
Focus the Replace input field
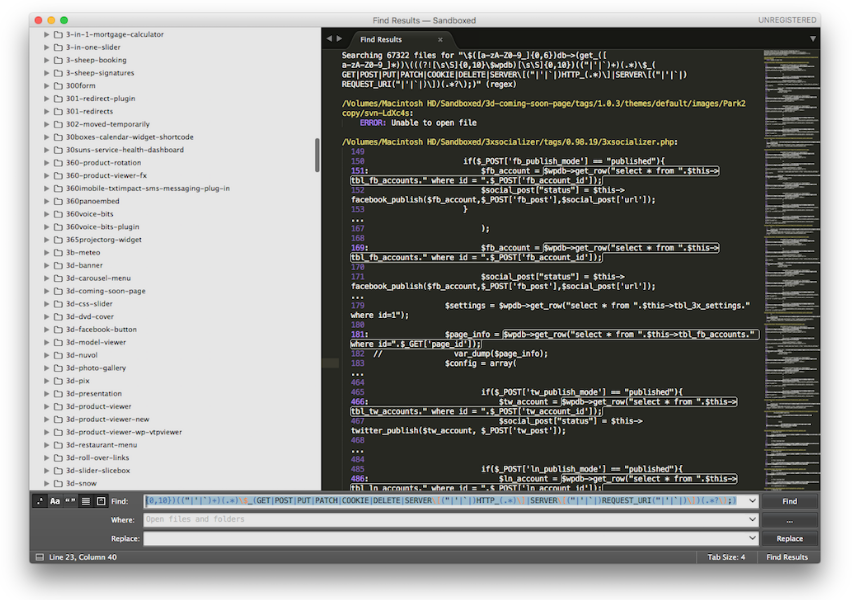point(445,538)
